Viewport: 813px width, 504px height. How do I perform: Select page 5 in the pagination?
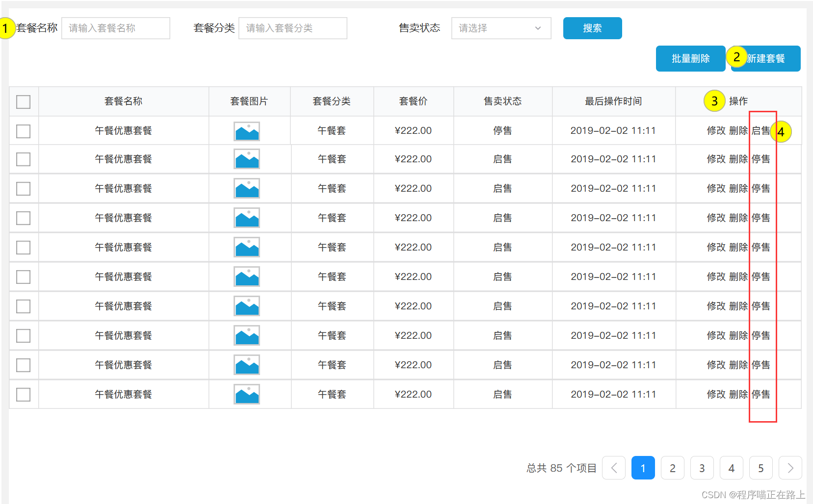(761, 468)
